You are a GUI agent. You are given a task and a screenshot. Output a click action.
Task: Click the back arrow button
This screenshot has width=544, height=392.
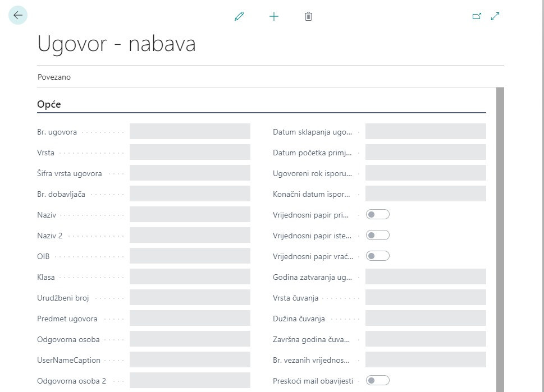[18, 16]
